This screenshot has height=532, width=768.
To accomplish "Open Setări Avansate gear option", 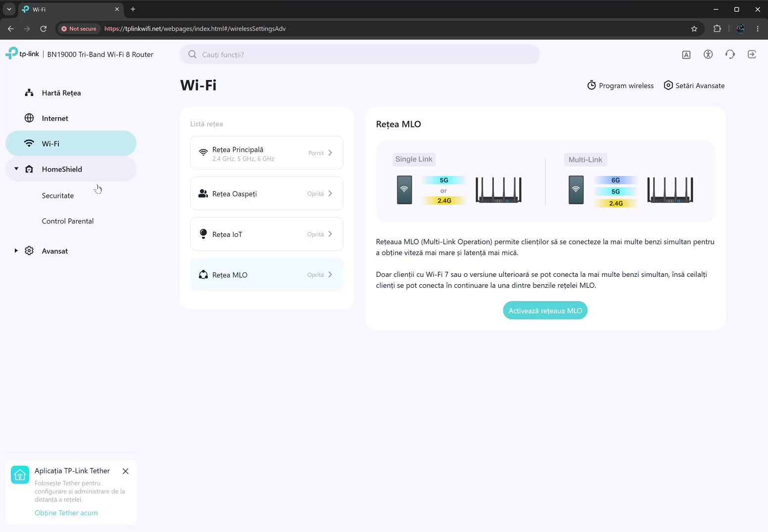I will tap(694, 86).
